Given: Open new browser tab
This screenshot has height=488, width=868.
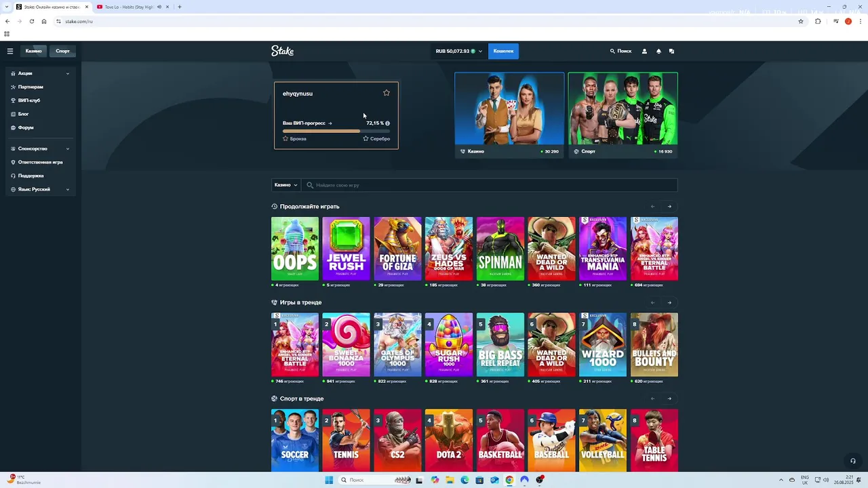Looking at the screenshot, I should (x=180, y=7).
